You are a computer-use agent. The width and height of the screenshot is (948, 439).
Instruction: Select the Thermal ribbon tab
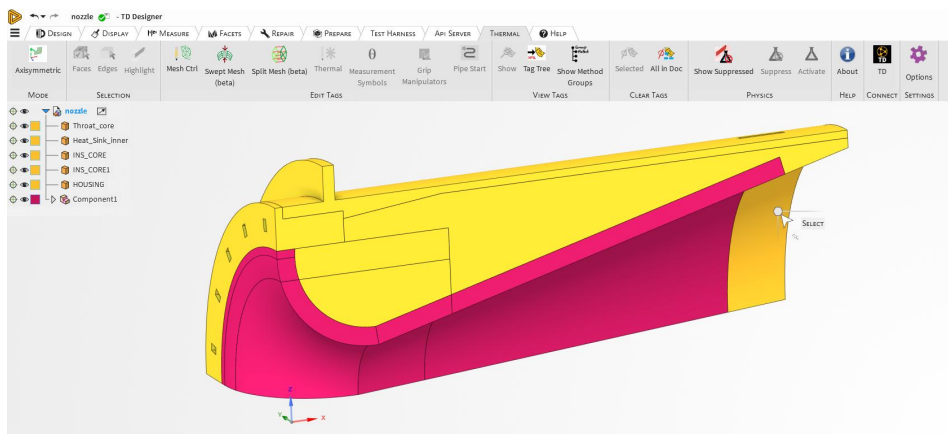coord(504,33)
